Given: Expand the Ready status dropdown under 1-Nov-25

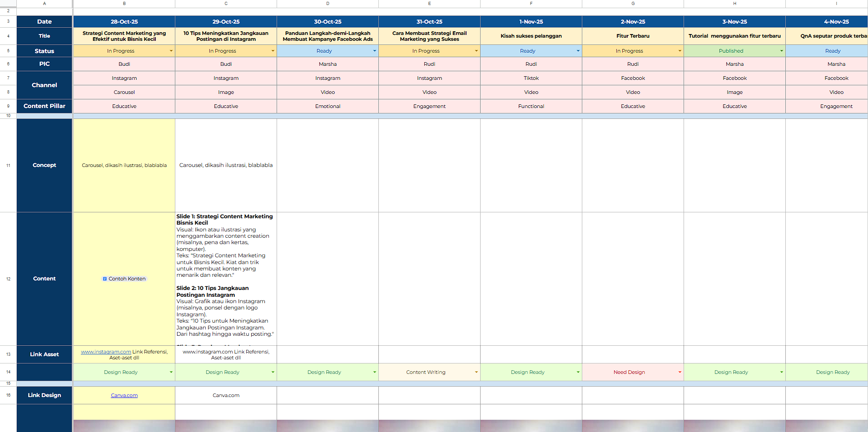Looking at the screenshot, I should click(x=578, y=51).
